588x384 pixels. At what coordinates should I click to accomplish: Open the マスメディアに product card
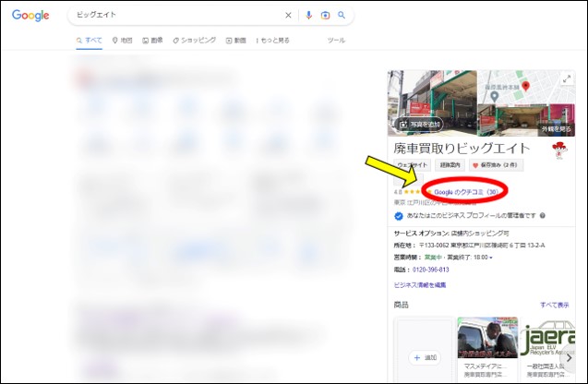(487, 349)
